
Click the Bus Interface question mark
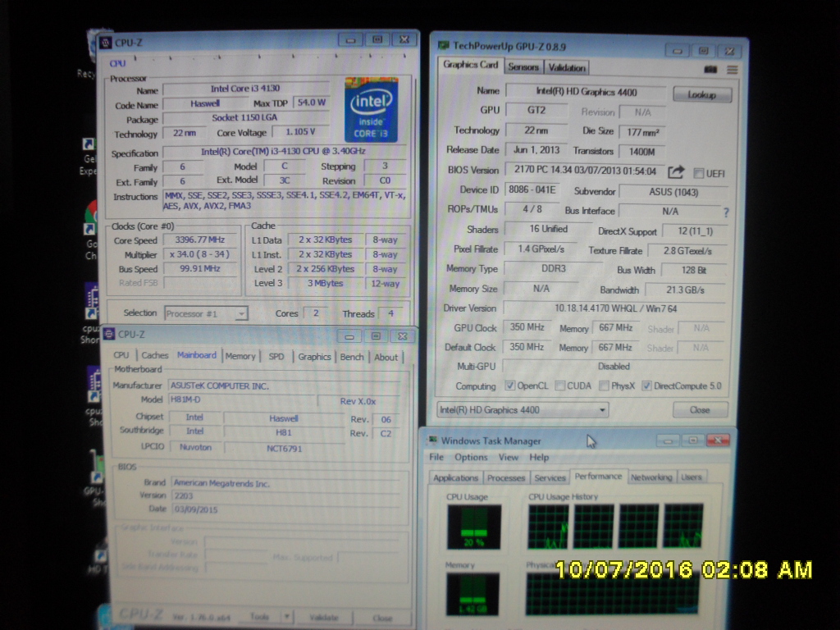727,212
